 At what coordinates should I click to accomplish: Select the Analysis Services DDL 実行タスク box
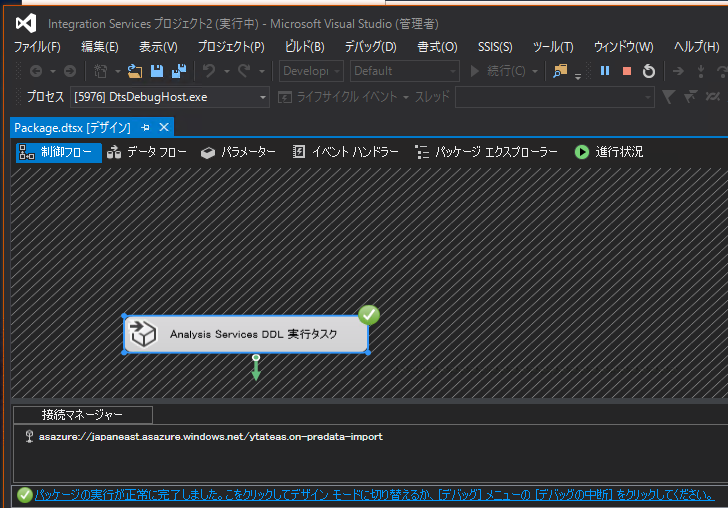point(246,334)
